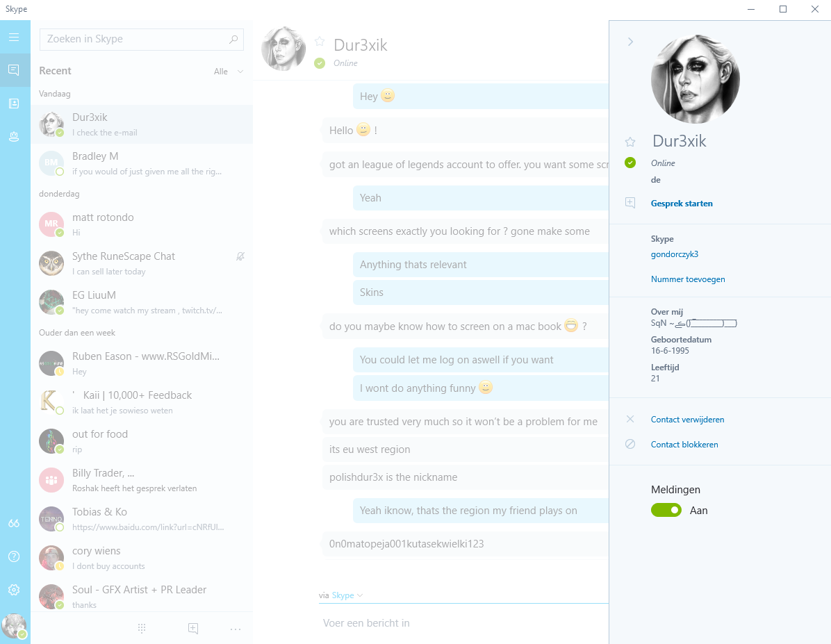Click the Contact blokkeren block icon

tap(630, 444)
